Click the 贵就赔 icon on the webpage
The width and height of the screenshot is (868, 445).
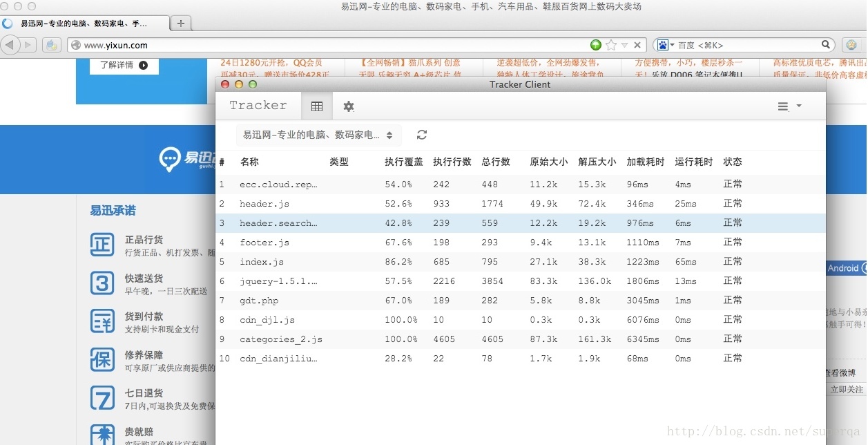[102, 435]
